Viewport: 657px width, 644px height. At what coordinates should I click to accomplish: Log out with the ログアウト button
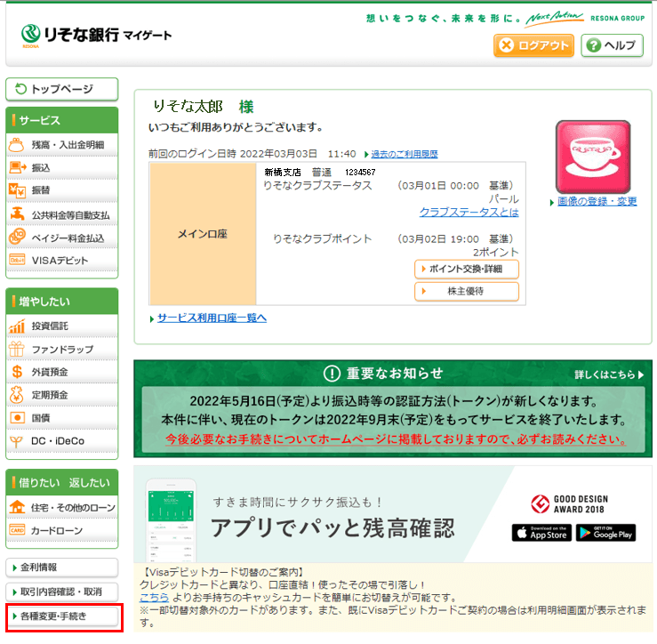tap(533, 45)
